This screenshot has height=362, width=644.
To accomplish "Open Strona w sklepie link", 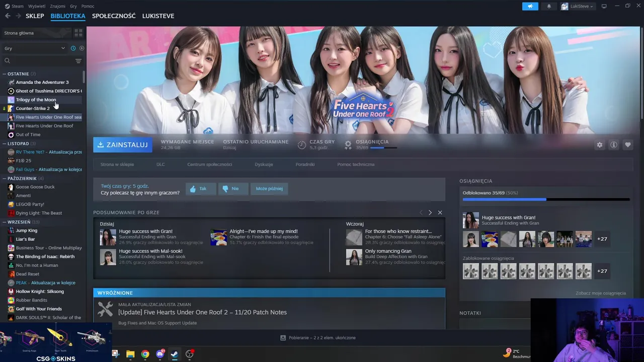I will [x=117, y=164].
